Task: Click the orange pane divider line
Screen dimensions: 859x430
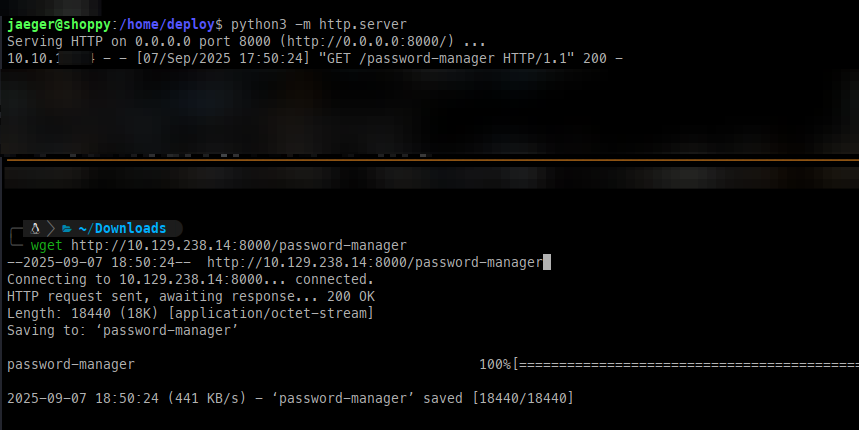Action: [432, 160]
